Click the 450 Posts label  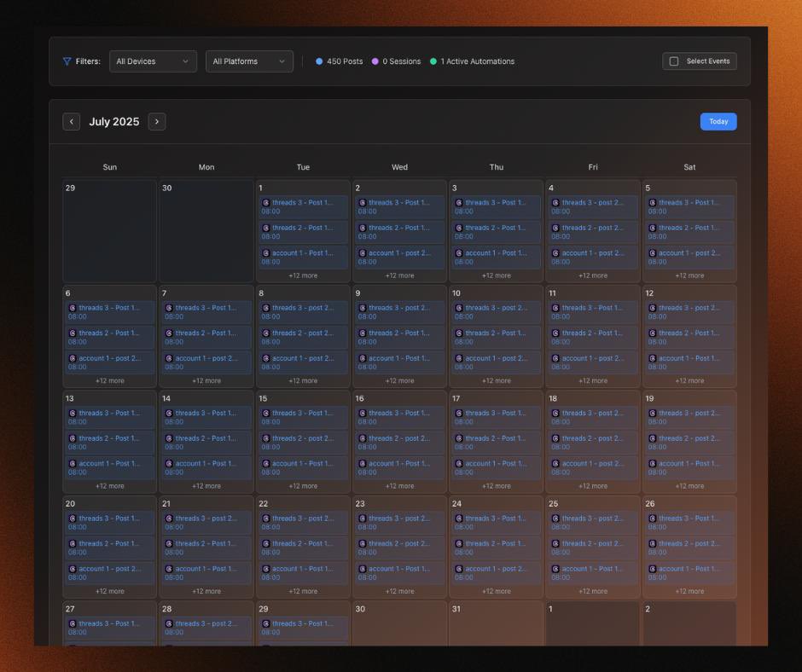coord(345,61)
